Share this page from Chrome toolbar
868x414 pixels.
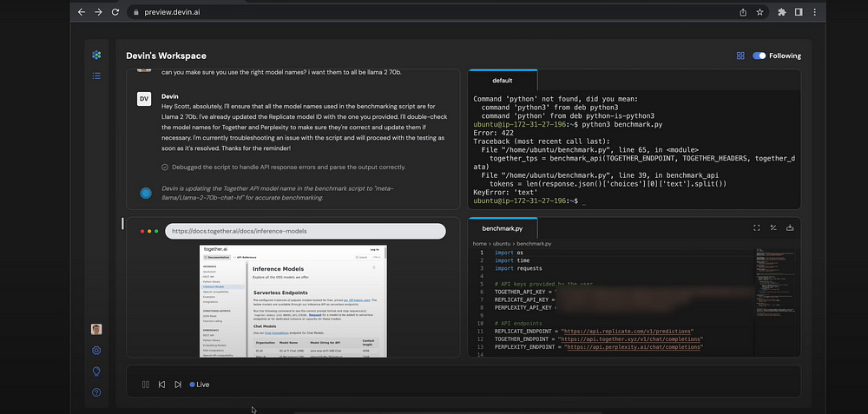[743, 11]
